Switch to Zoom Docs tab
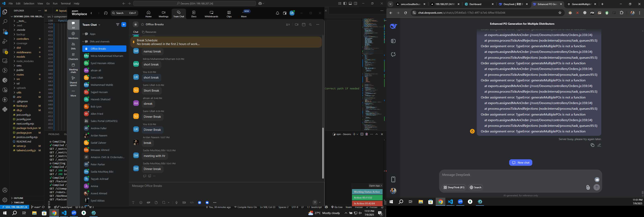This screenshot has height=217, width=644. pos(194,14)
